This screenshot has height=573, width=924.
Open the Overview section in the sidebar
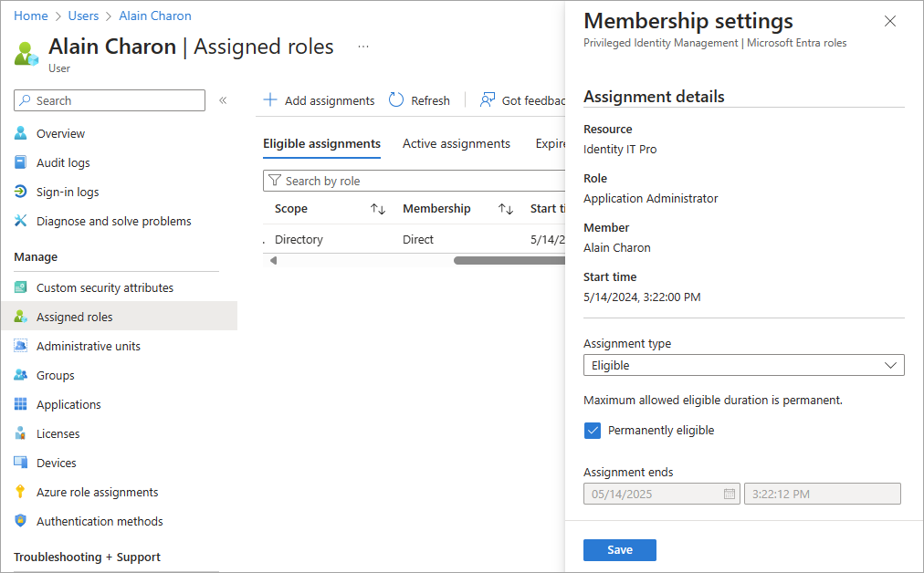[x=60, y=133]
